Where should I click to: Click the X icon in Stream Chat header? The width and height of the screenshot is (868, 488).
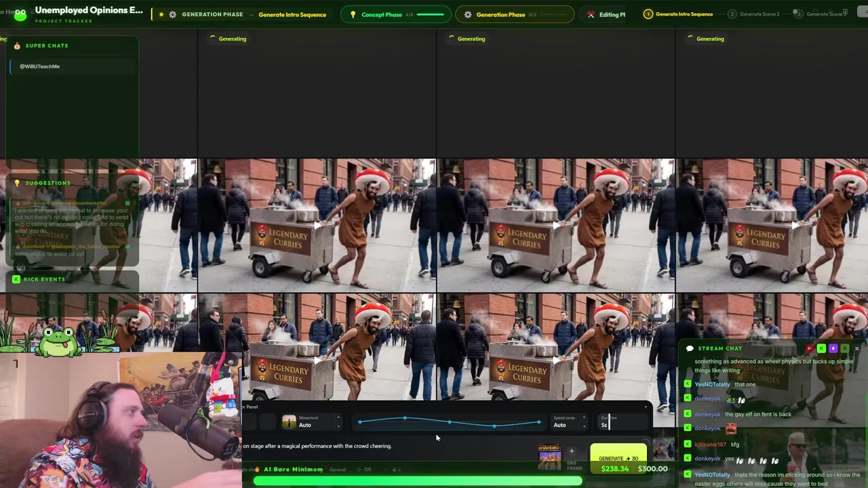tap(856, 348)
